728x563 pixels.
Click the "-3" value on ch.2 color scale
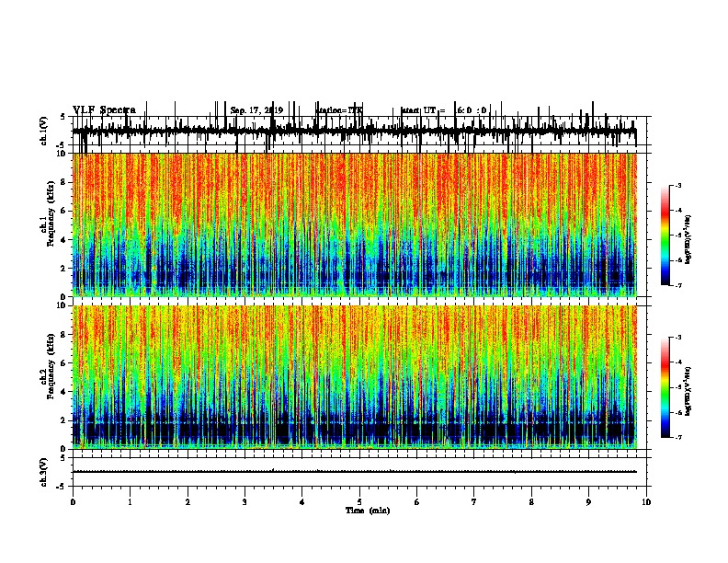[677, 338]
